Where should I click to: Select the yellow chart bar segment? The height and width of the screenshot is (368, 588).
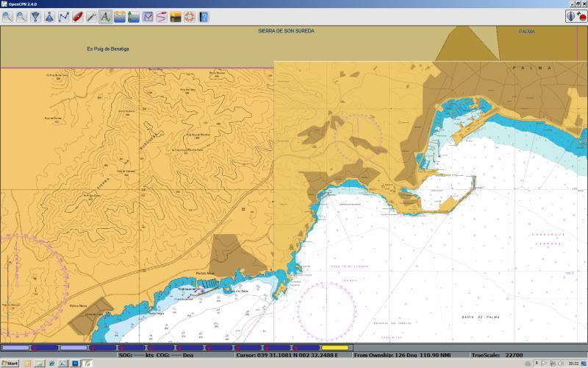[334, 347]
